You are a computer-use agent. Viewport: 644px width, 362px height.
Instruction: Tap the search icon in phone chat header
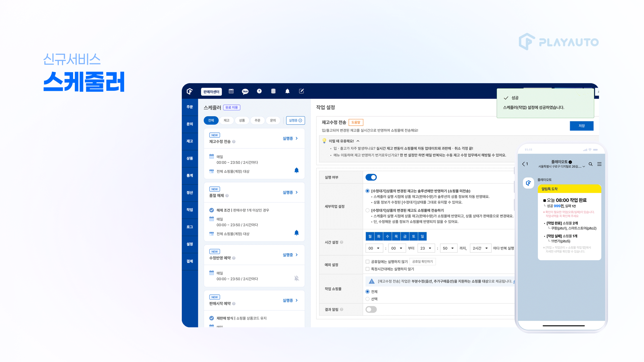590,164
